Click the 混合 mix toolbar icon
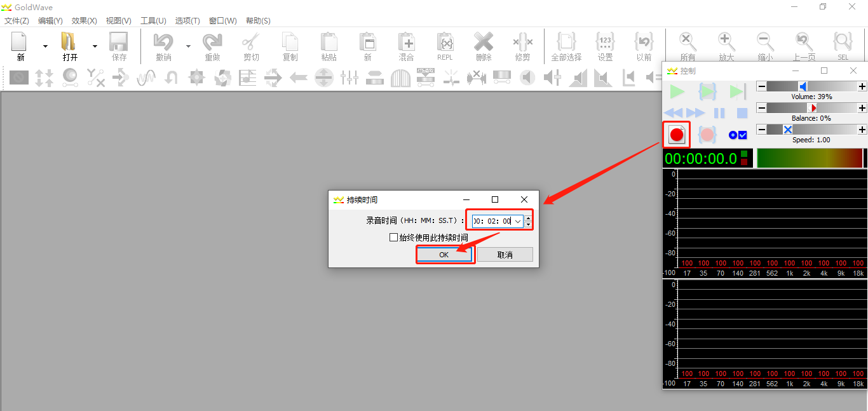 (406, 47)
